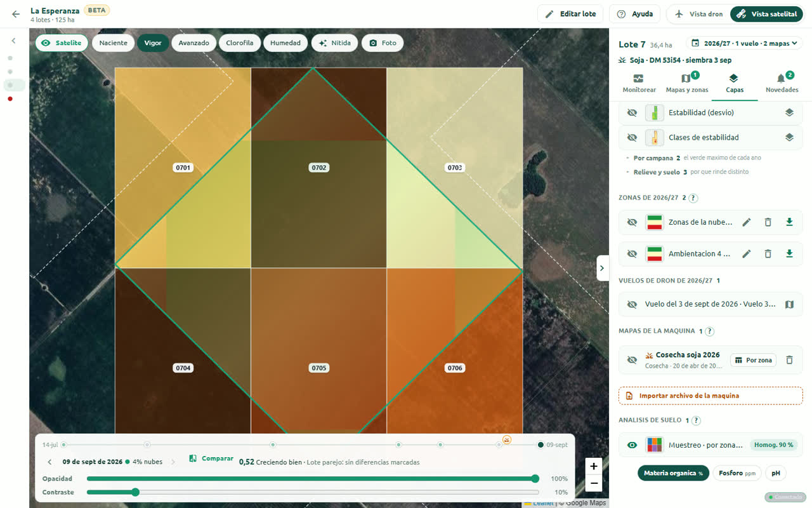Delete the Ambientacion 4 zone map
This screenshot has width=812, height=508.
pos(768,254)
